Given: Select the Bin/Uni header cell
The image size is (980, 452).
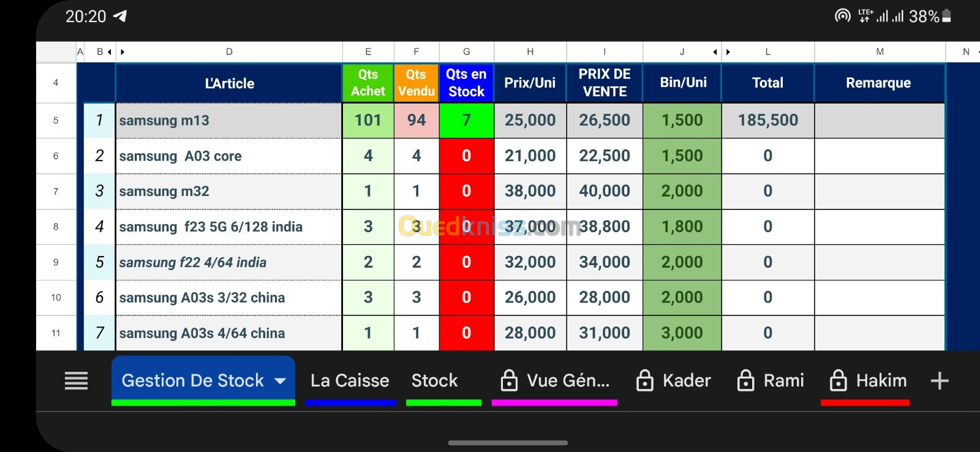Looking at the screenshot, I should pos(682,83).
